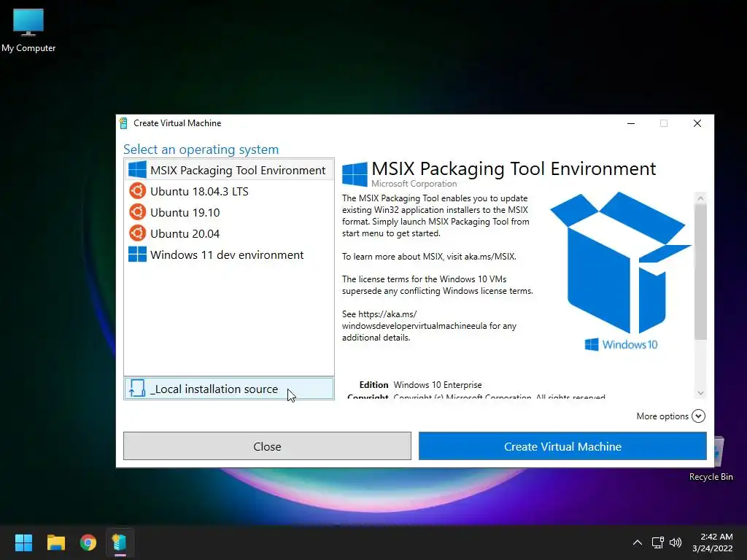Select MSIX Packaging Tool Environment in OS list

[x=229, y=170]
